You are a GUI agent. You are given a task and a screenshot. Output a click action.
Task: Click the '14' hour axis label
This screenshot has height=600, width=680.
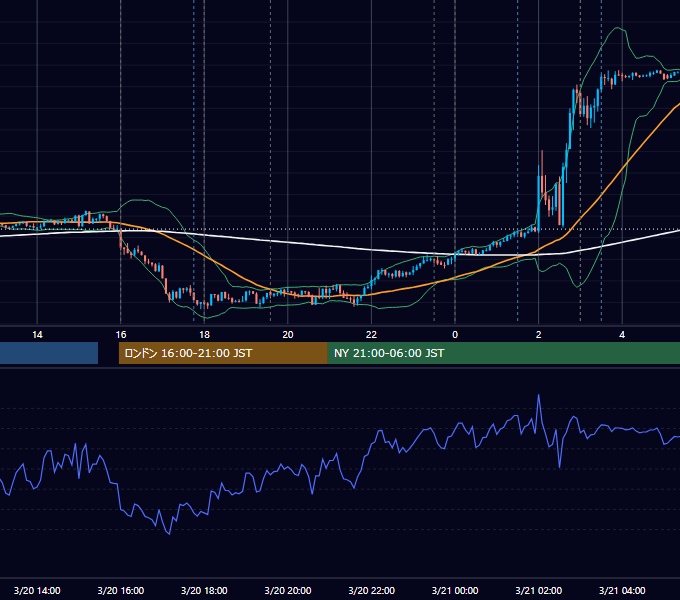(37, 335)
